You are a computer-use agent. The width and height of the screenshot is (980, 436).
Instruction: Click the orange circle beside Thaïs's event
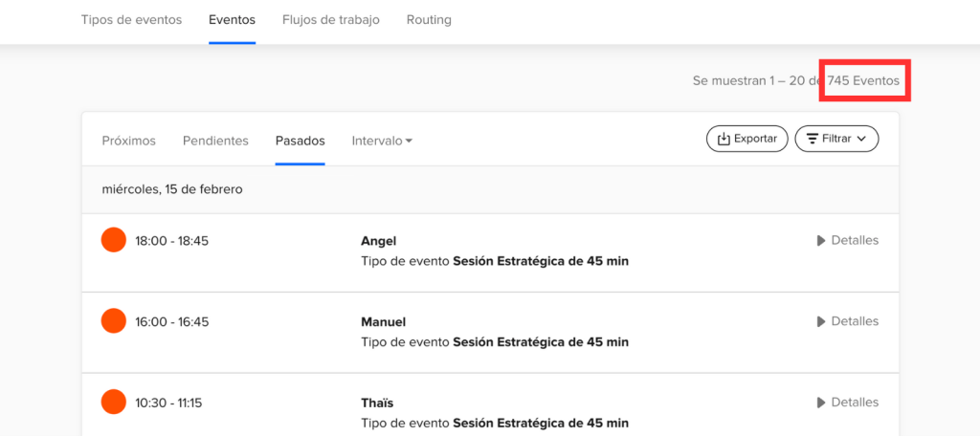[x=114, y=403]
